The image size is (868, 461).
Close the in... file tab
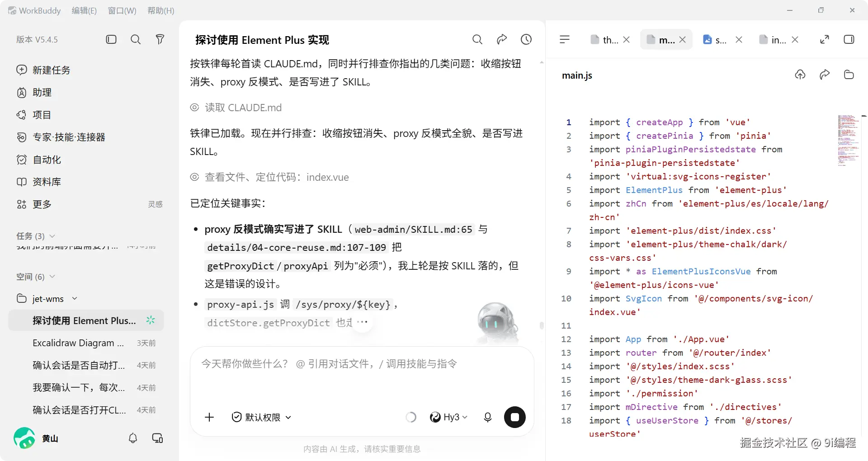pos(795,40)
